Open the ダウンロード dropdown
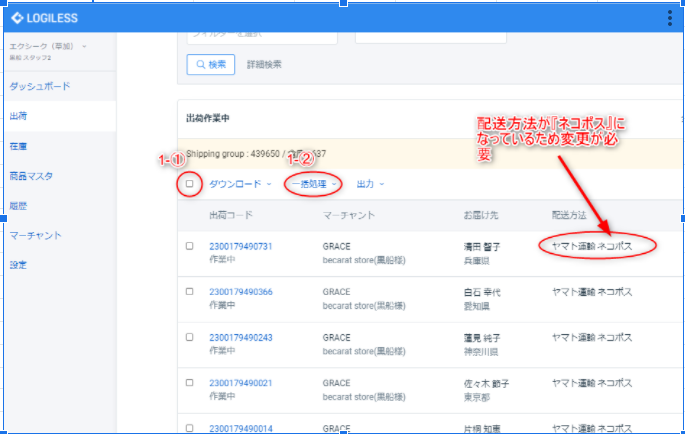Screen dimensions: 685x434 coord(240,184)
